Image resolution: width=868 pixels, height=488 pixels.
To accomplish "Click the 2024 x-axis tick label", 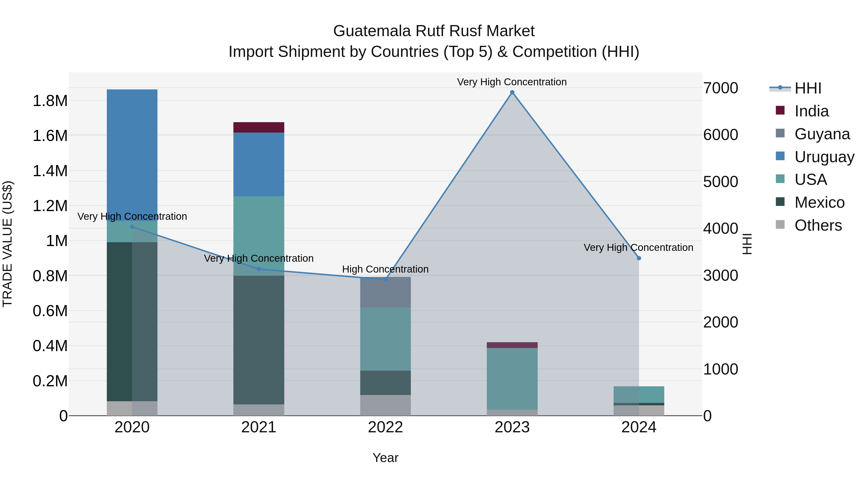I will click(639, 427).
